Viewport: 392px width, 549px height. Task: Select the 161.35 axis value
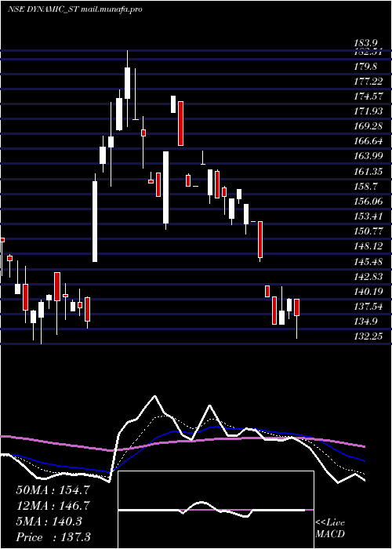coord(368,172)
